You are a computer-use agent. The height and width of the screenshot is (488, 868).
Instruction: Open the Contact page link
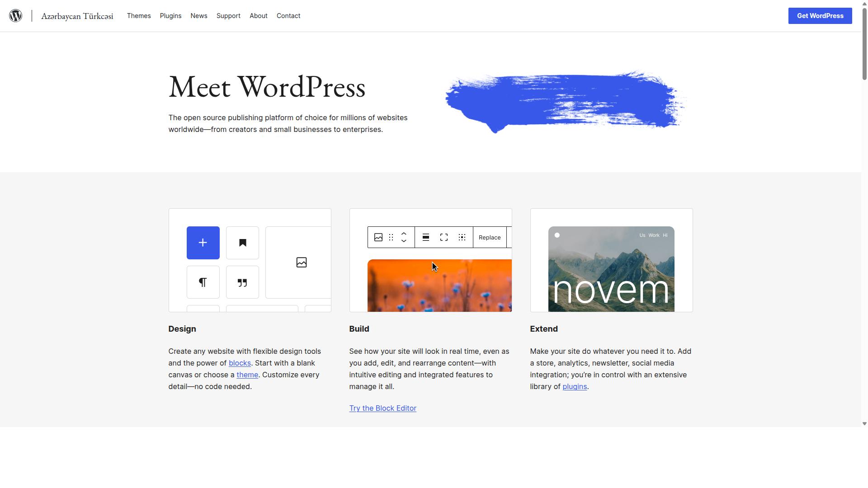[288, 16]
